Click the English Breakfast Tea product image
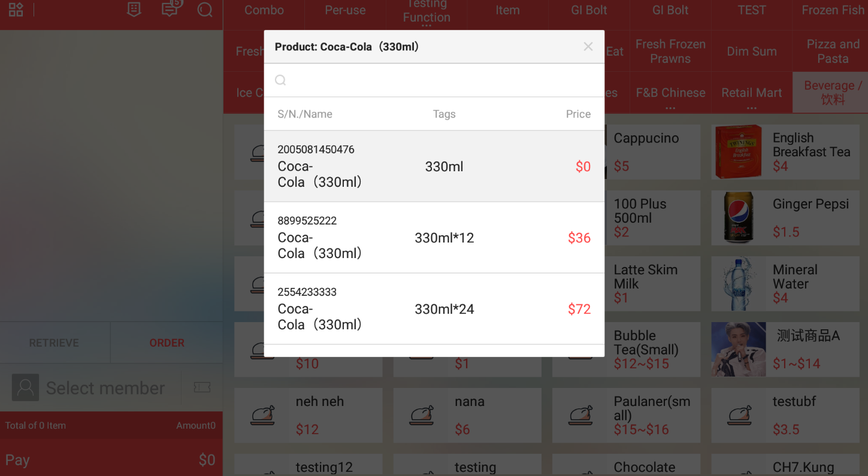The image size is (868, 476). click(739, 152)
